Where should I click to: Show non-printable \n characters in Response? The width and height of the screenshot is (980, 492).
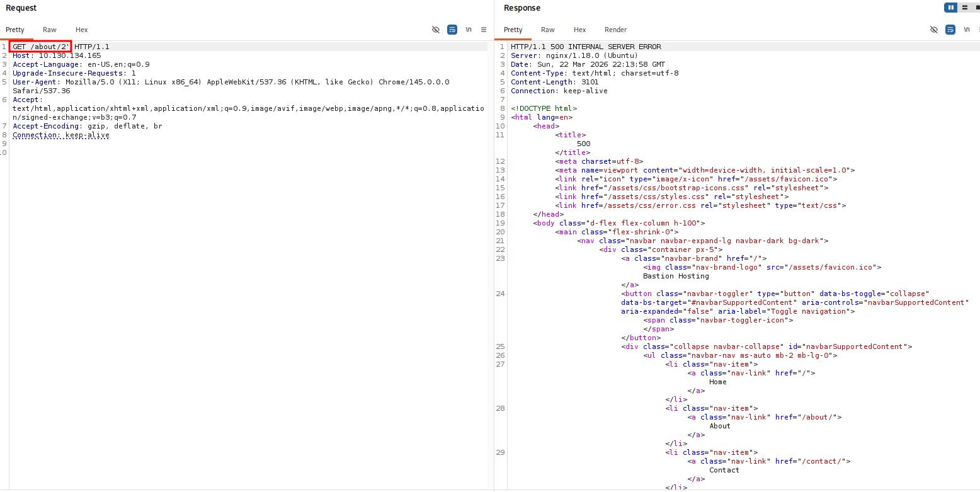(967, 30)
